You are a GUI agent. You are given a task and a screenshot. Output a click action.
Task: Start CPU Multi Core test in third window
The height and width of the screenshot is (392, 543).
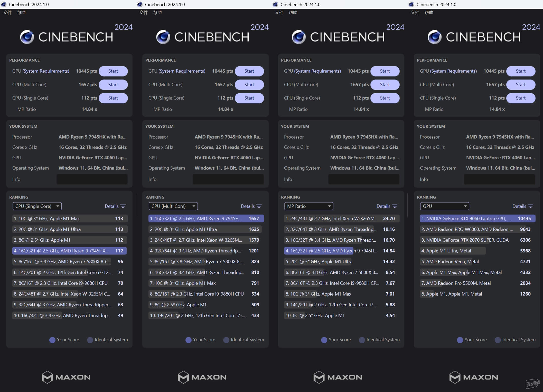(x=385, y=85)
